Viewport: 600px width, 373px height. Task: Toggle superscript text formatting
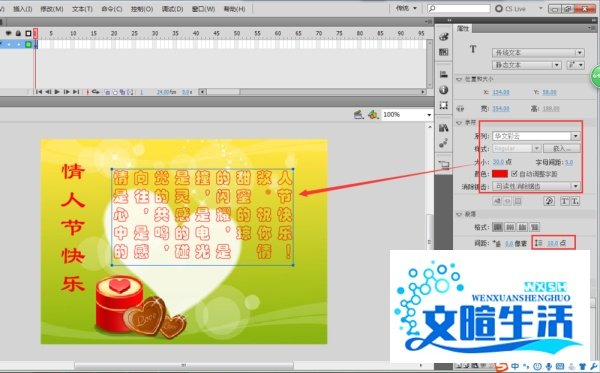(565, 201)
